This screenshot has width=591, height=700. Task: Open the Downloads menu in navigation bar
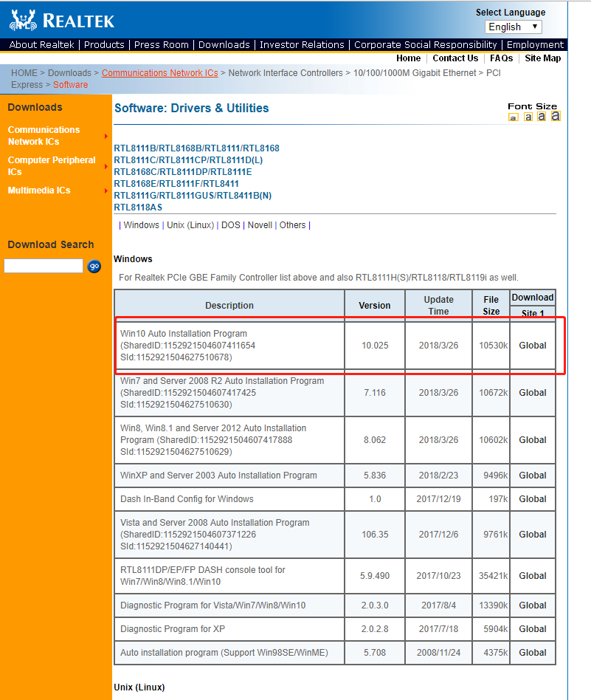click(x=224, y=44)
